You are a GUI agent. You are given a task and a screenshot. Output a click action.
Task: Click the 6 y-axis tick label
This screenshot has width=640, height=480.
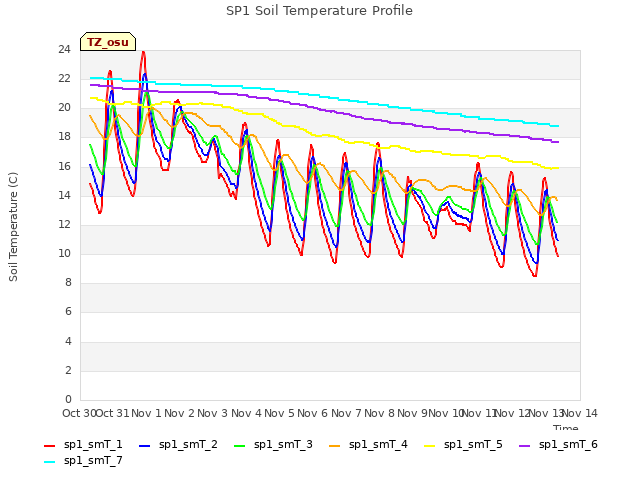pos(68,312)
